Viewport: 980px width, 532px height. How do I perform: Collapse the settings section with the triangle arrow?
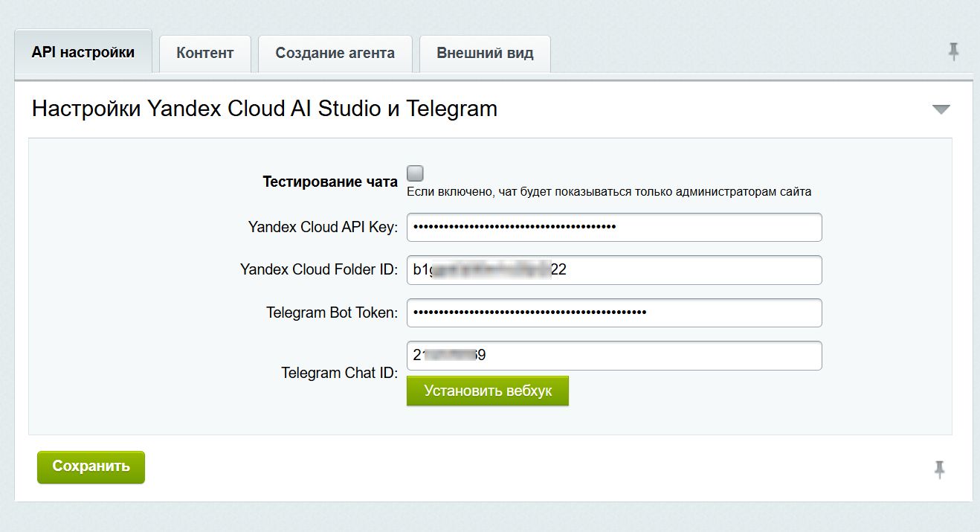(941, 109)
